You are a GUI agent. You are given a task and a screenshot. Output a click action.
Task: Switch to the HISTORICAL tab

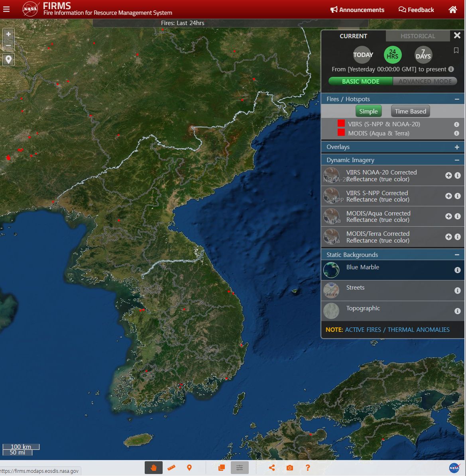tap(418, 36)
